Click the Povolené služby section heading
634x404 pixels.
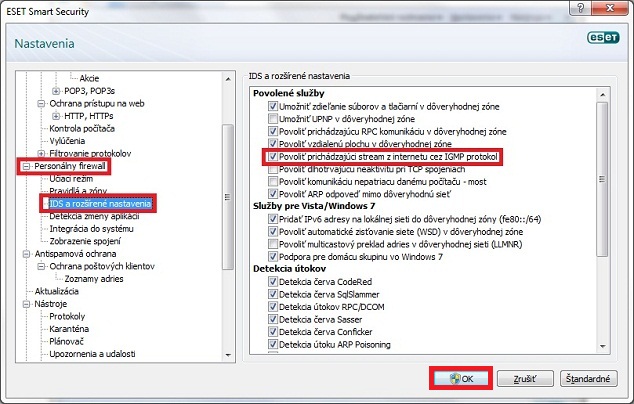(289, 93)
